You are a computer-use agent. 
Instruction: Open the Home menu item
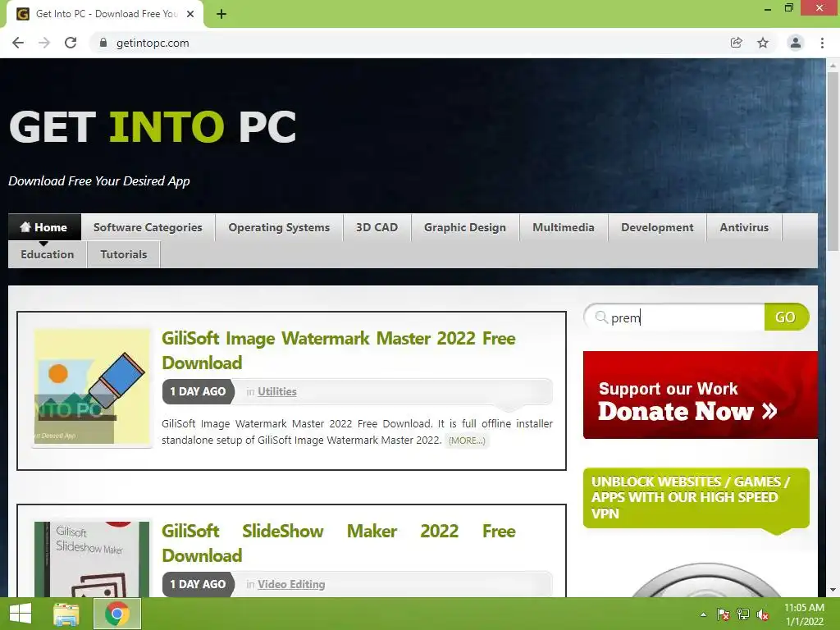tap(44, 227)
